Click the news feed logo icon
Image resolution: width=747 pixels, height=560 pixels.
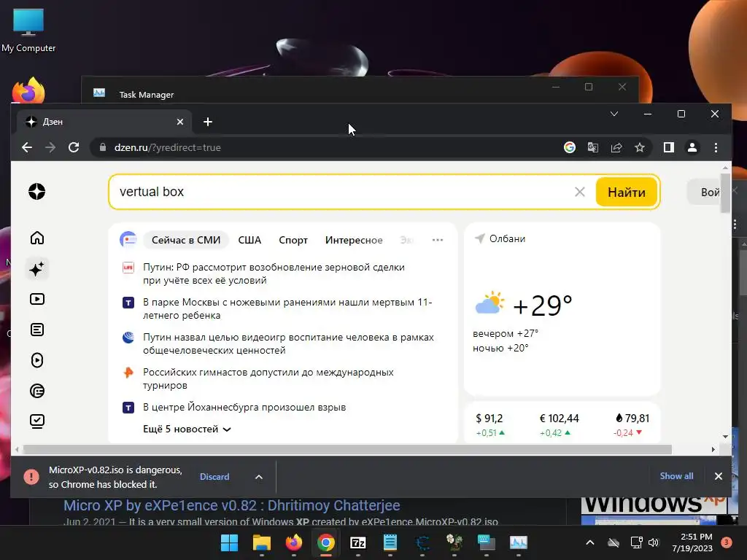point(128,239)
